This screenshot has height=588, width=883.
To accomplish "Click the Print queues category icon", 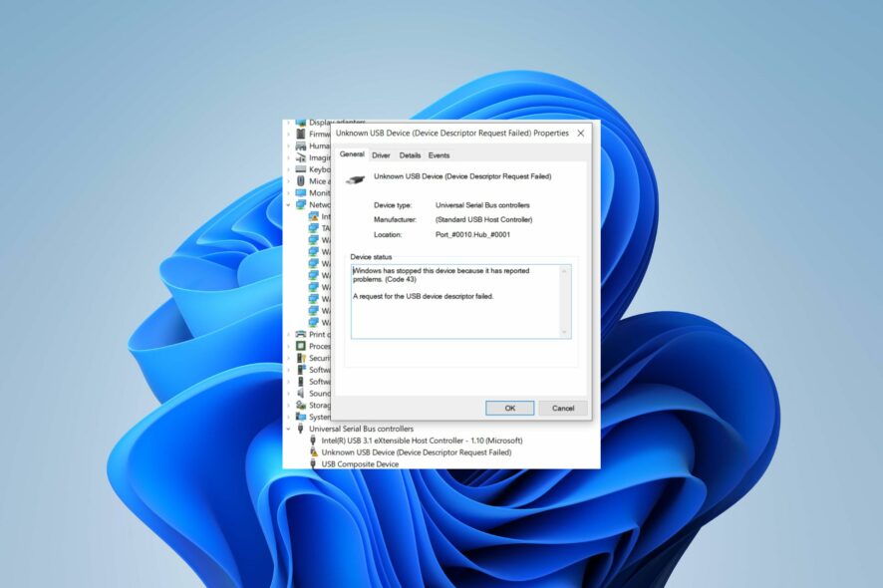I will click(x=301, y=334).
